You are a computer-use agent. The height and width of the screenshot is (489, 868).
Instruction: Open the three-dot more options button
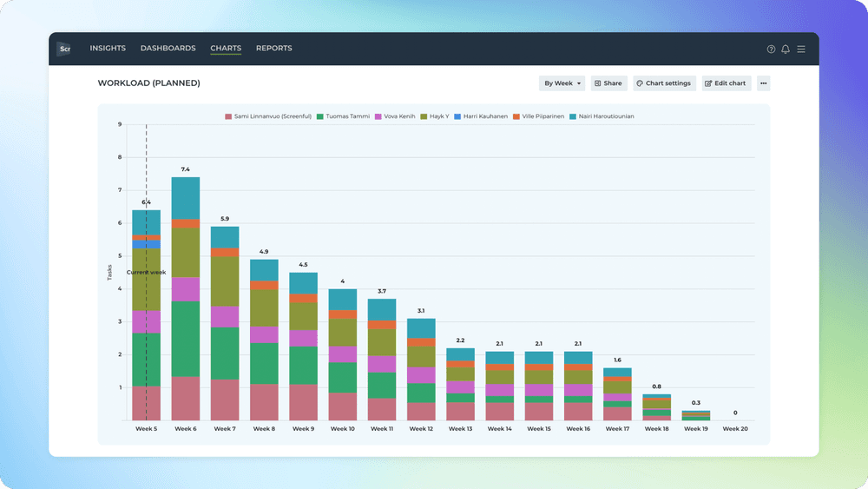(763, 83)
